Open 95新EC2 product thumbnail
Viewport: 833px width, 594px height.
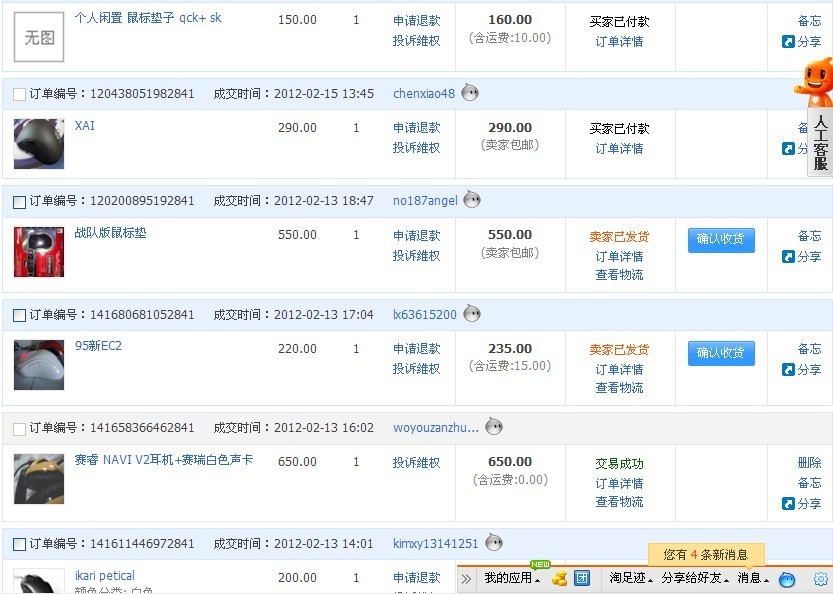(39, 365)
